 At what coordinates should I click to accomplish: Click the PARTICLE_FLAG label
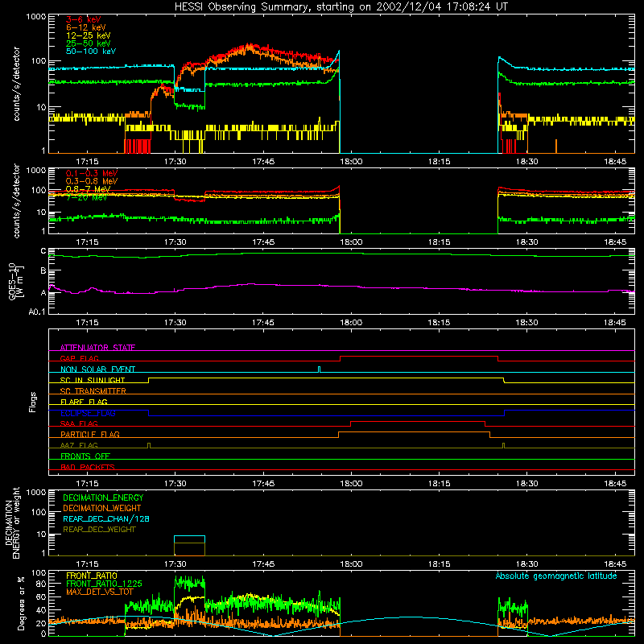click(90, 434)
